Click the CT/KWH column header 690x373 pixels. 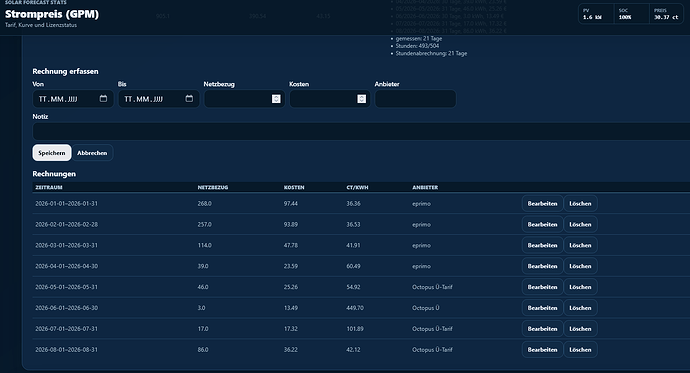point(357,187)
